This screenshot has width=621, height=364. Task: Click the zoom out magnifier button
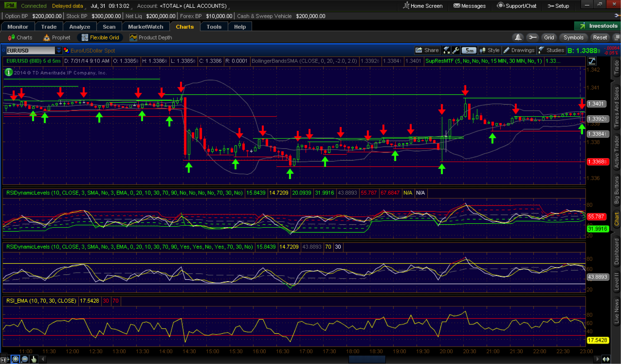[25, 359]
